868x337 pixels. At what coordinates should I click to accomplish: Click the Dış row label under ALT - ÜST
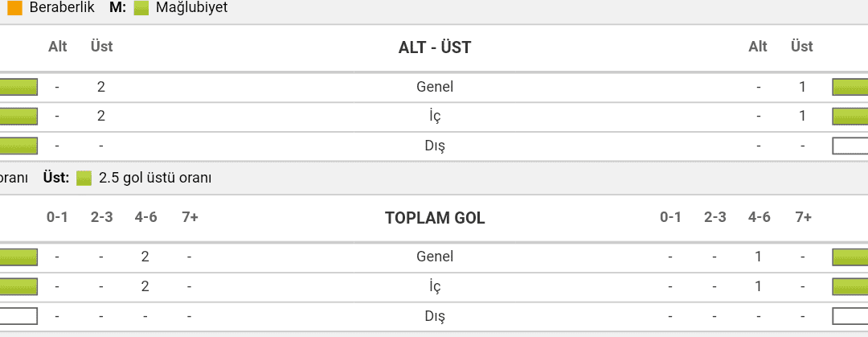tap(435, 146)
